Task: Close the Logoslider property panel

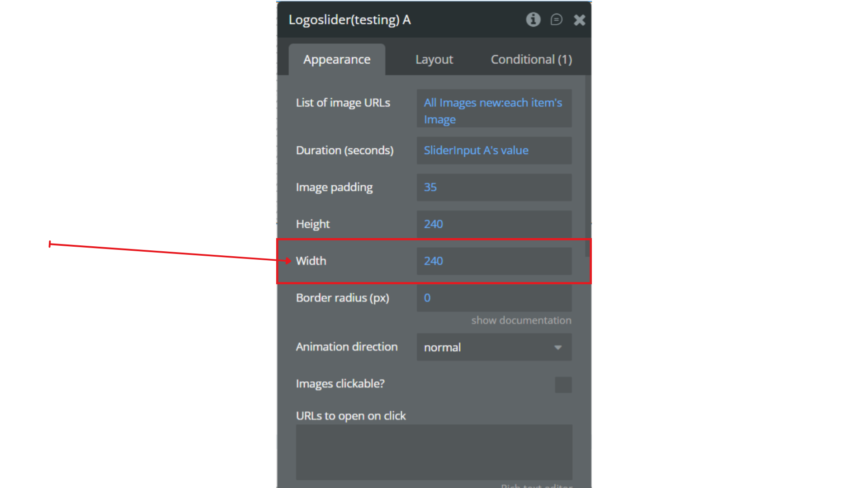Action: 579,20
